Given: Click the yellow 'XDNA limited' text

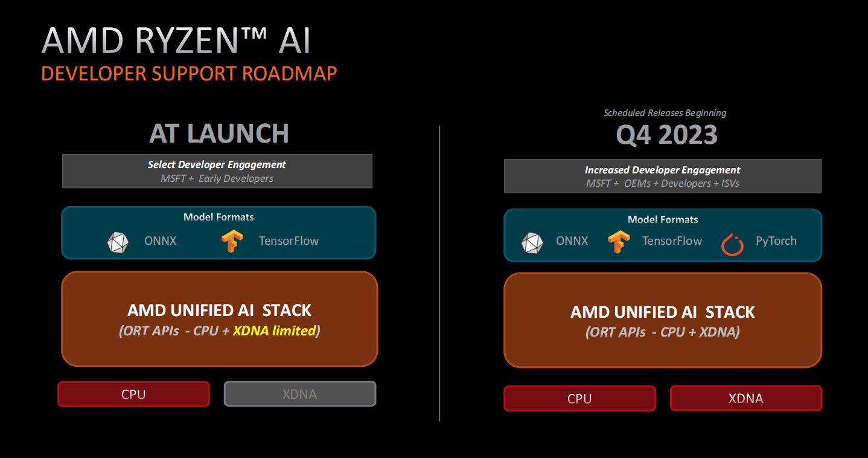Looking at the screenshot, I should coord(274,331).
